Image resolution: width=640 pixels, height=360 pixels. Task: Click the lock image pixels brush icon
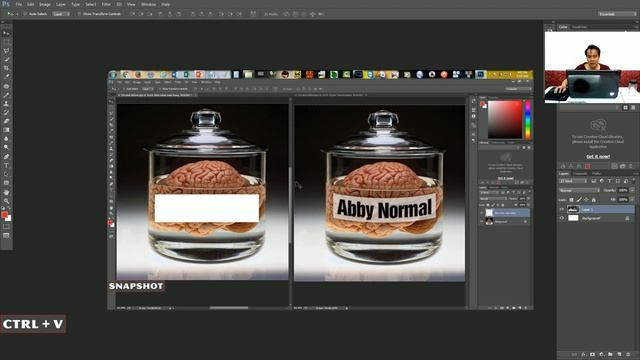(579, 200)
